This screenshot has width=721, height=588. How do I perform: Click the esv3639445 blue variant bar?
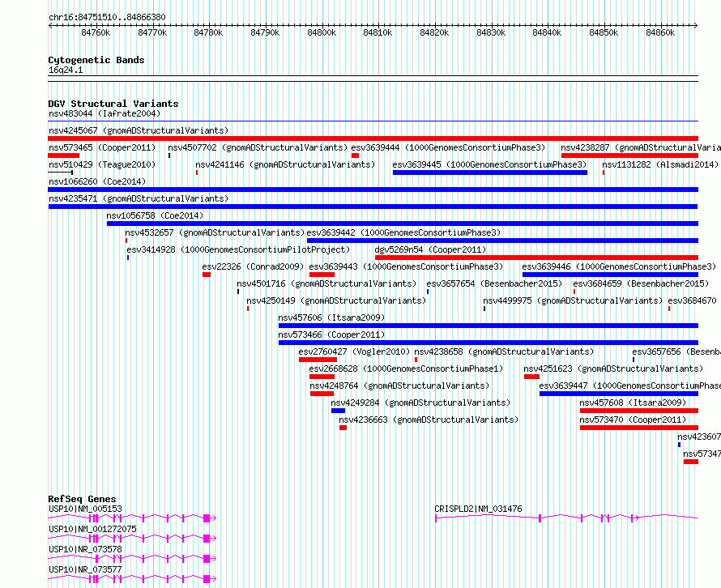(x=489, y=173)
